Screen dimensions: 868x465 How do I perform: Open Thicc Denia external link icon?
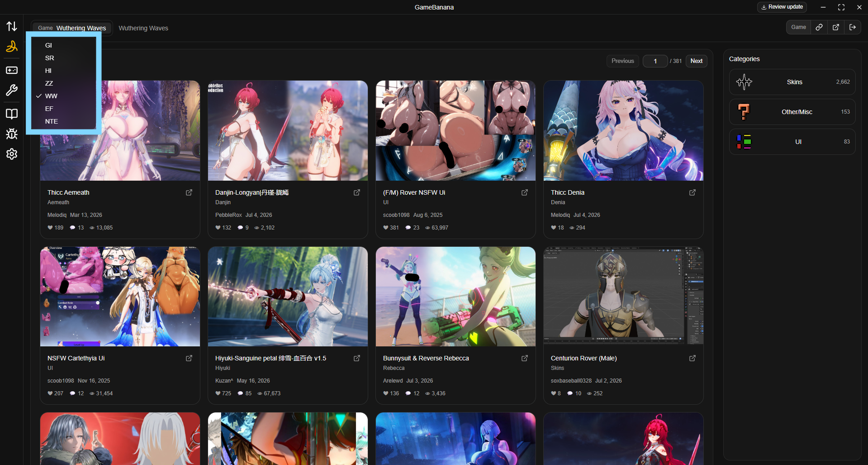[693, 192]
